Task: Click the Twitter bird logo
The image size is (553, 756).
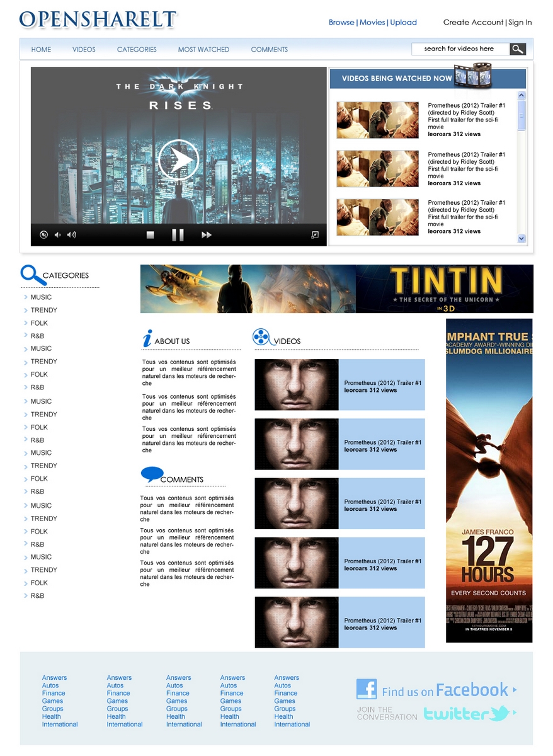Action: 500,714
